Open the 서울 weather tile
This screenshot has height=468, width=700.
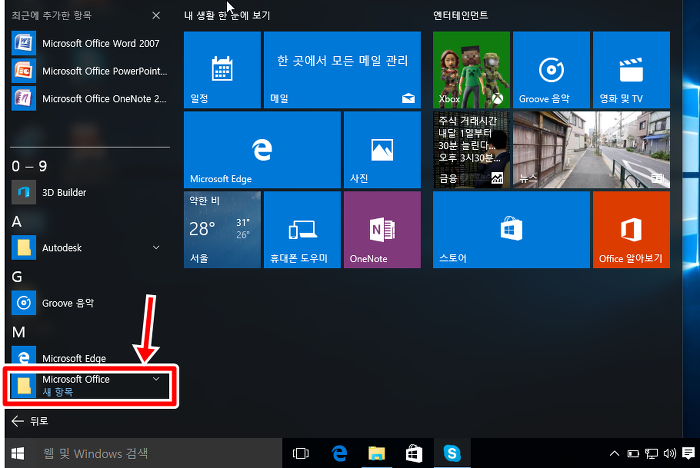222,230
